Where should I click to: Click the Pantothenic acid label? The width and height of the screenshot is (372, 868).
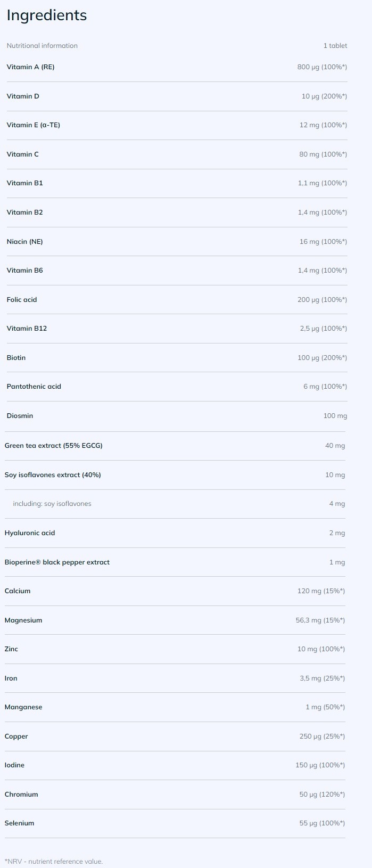click(x=34, y=387)
